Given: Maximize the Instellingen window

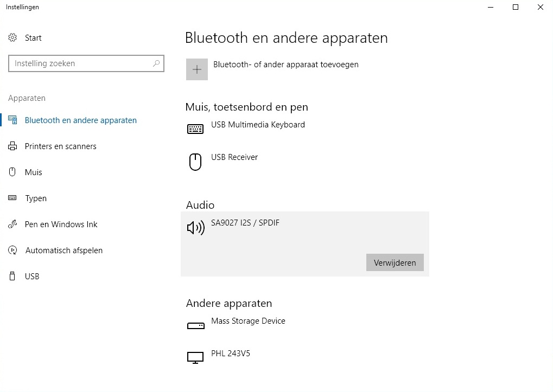Looking at the screenshot, I should [x=516, y=7].
